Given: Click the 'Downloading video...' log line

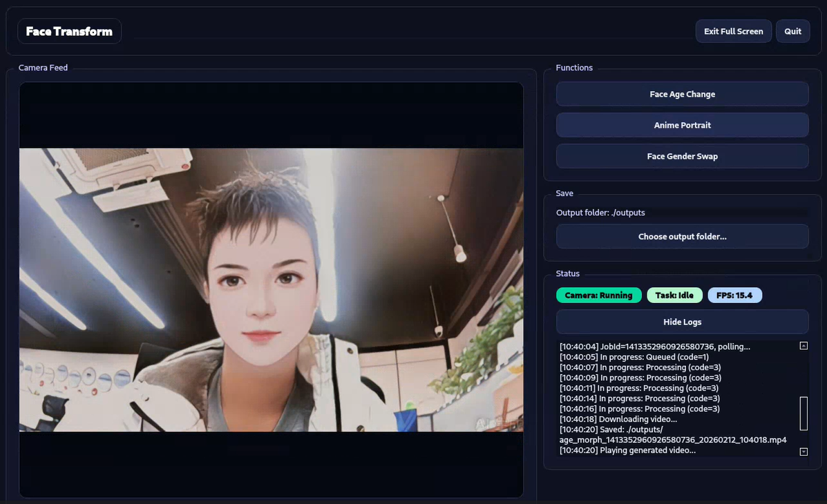Looking at the screenshot, I should point(618,419).
